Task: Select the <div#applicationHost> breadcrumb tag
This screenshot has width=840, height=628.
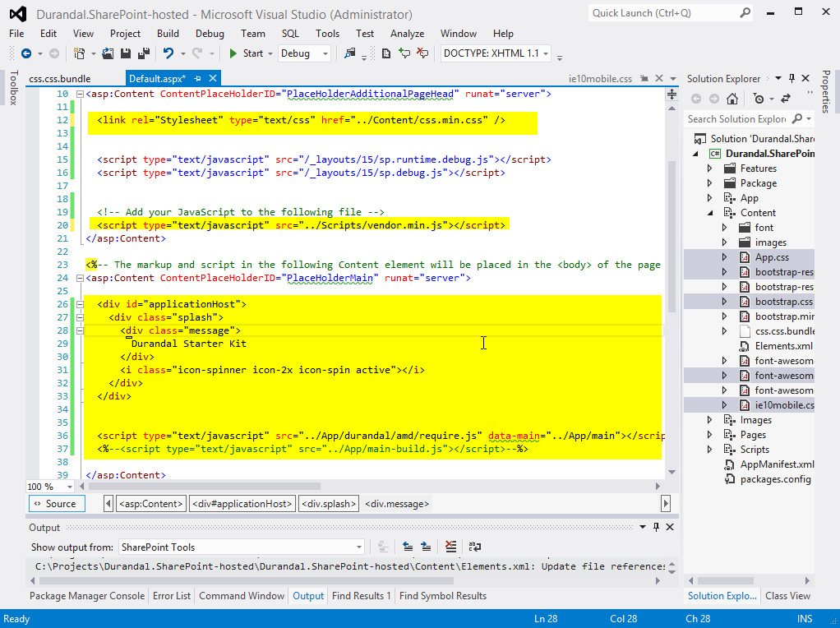Action: point(242,504)
